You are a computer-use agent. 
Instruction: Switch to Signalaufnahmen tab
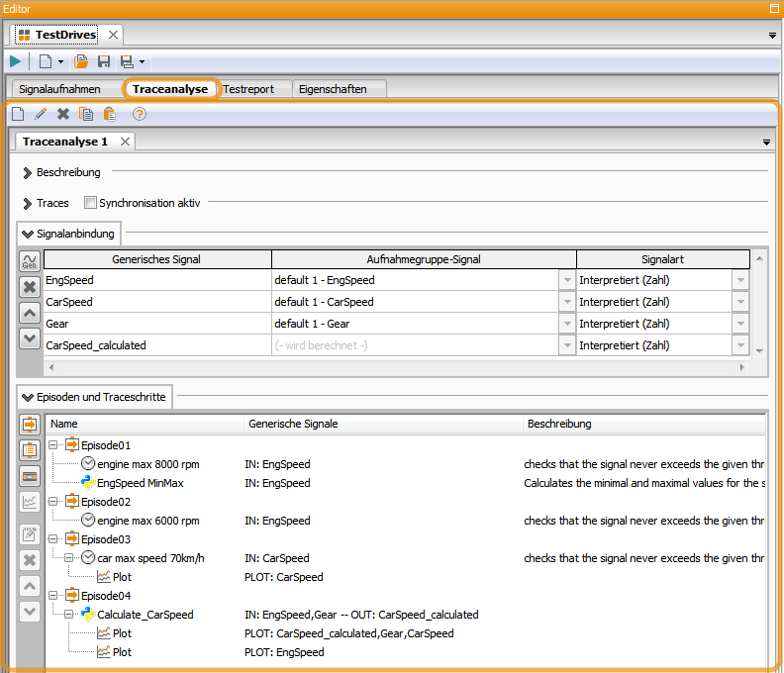pyautogui.click(x=59, y=89)
